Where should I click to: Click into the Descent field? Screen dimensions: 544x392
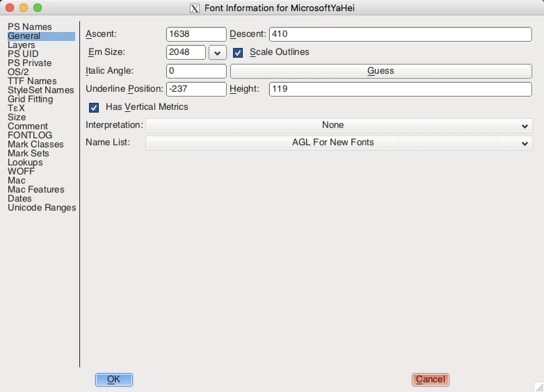pyautogui.click(x=401, y=34)
